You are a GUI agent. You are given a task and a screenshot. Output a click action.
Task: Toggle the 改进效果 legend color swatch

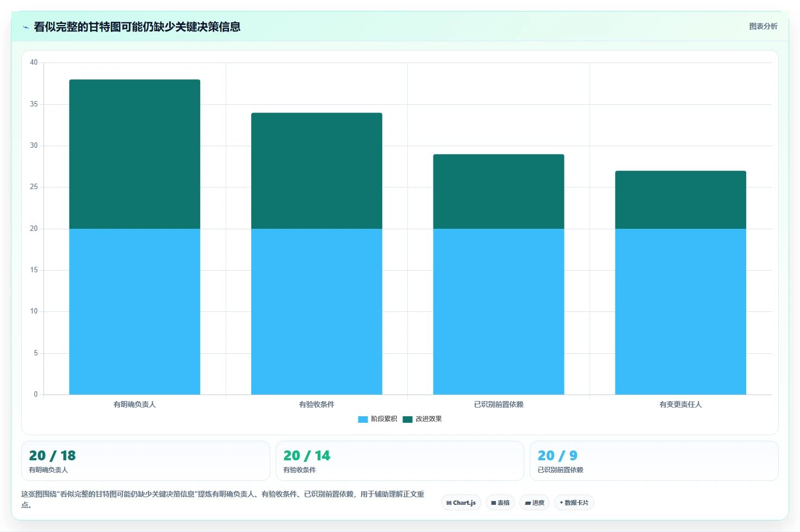[407, 419]
